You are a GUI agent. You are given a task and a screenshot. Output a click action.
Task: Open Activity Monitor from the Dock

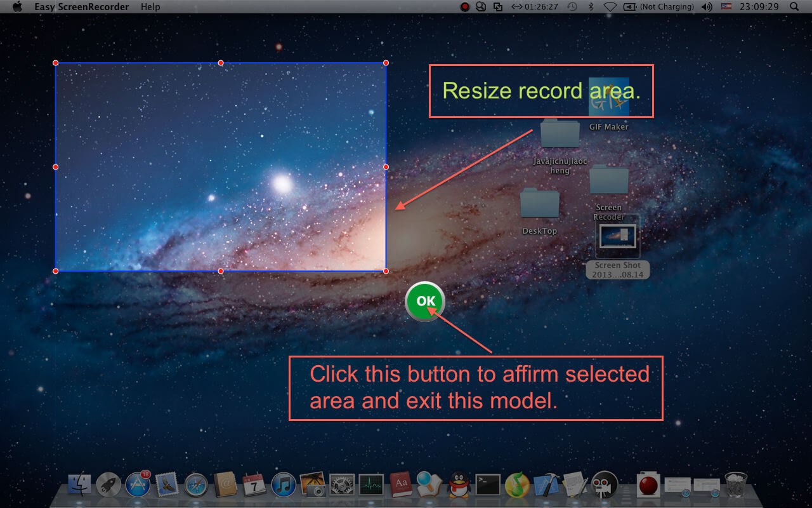(x=371, y=486)
